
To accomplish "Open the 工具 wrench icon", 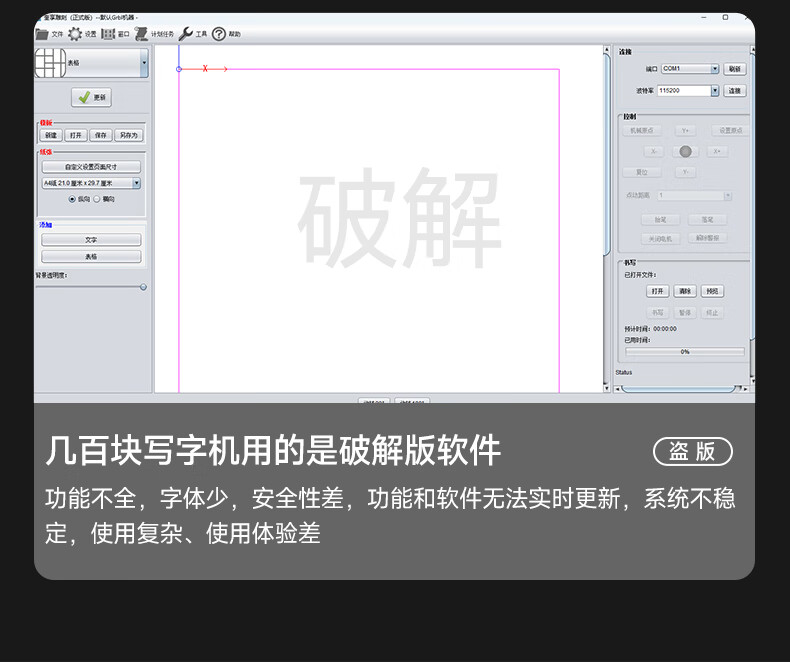I will point(186,34).
